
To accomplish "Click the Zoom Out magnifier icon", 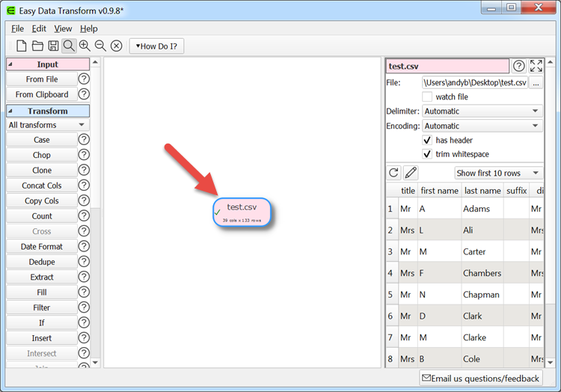I will pyautogui.click(x=100, y=46).
